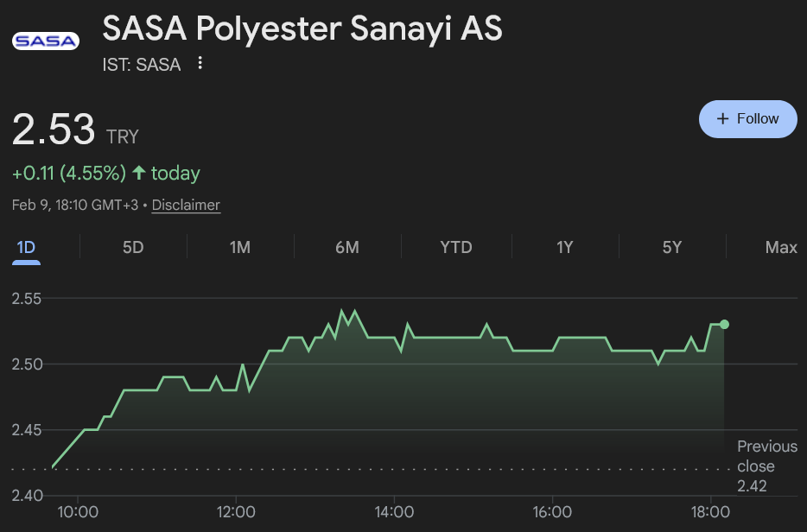This screenshot has height=532, width=807.
Task: Click the SASA company logo
Action: pos(46,41)
